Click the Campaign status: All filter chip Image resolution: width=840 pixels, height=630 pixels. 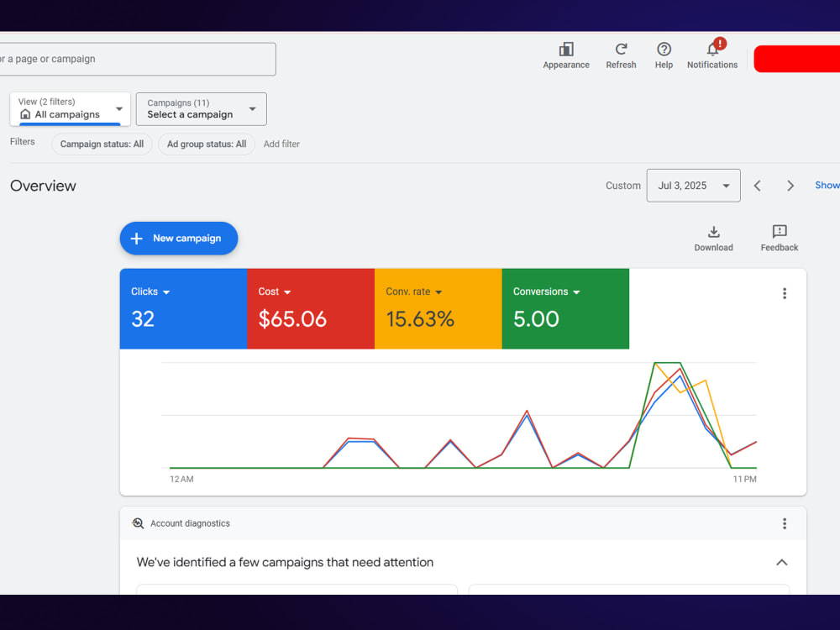click(102, 144)
